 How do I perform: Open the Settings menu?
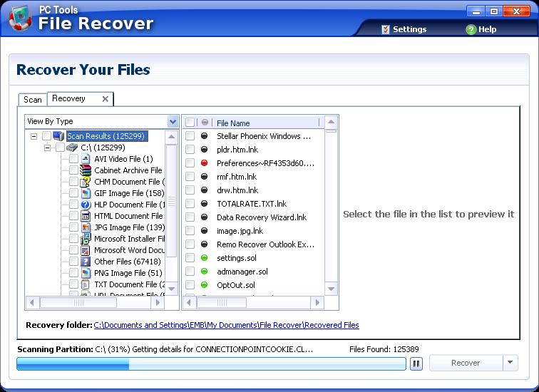click(404, 29)
